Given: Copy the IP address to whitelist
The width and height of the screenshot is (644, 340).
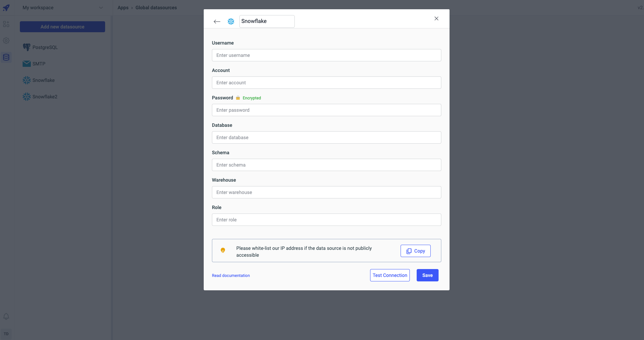Looking at the screenshot, I should [x=415, y=251].
